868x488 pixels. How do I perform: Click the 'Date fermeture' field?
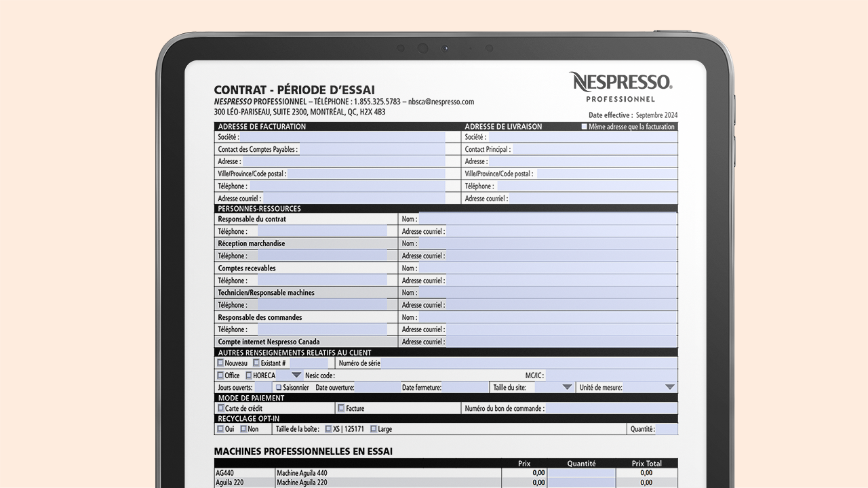(466, 387)
